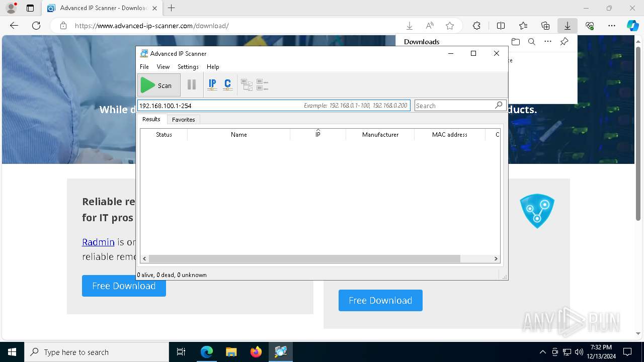Open the Help menu in Advanced IP Scanner
The width and height of the screenshot is (644, 362).
pos(213,67)
